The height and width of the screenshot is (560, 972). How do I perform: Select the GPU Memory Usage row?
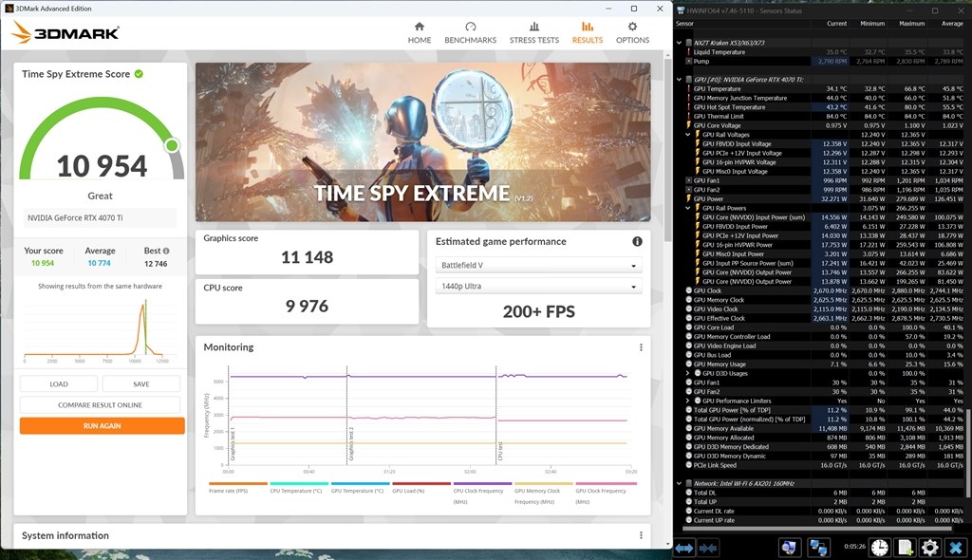pos(819,364)
